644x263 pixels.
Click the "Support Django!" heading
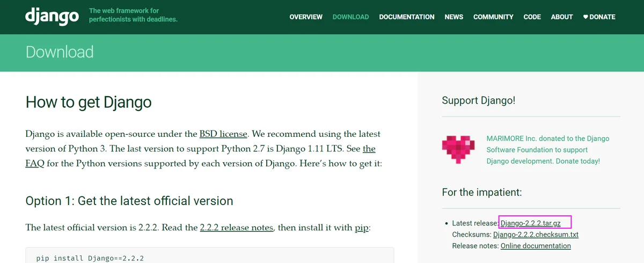[479, 100]
